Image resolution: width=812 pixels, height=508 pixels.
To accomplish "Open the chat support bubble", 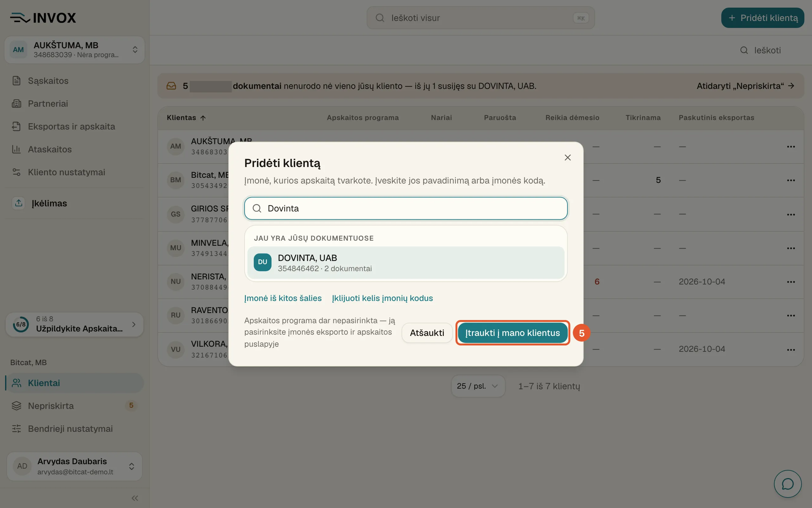I will tap(788, 484).
